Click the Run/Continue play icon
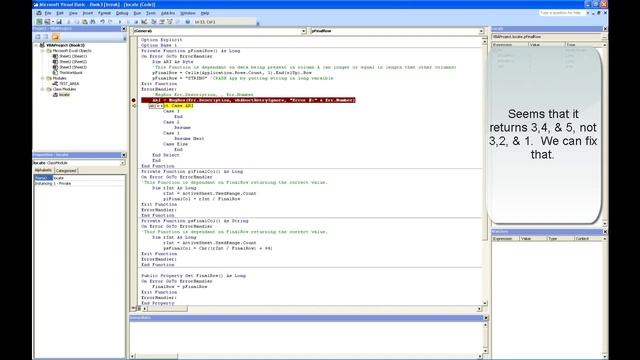Viewport: 640px width, 360px height. (x=120, y=22)
